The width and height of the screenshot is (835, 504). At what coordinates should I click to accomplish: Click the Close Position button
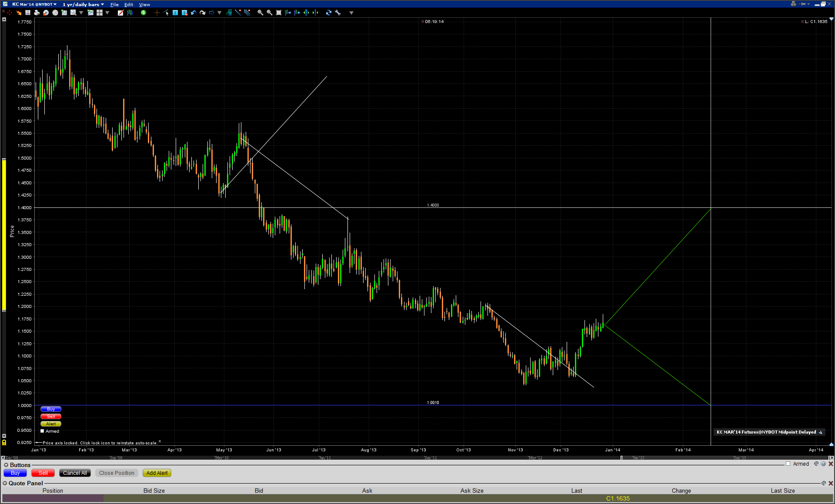click(117, 473)
